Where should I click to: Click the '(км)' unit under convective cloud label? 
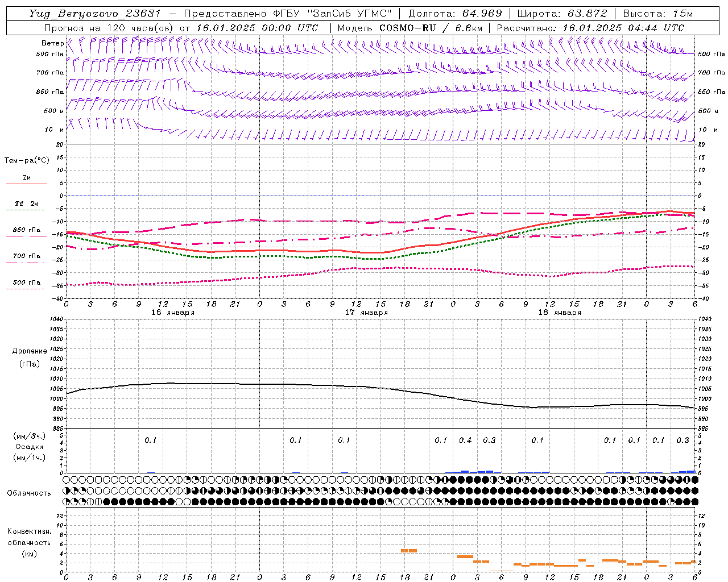point(29,554)
